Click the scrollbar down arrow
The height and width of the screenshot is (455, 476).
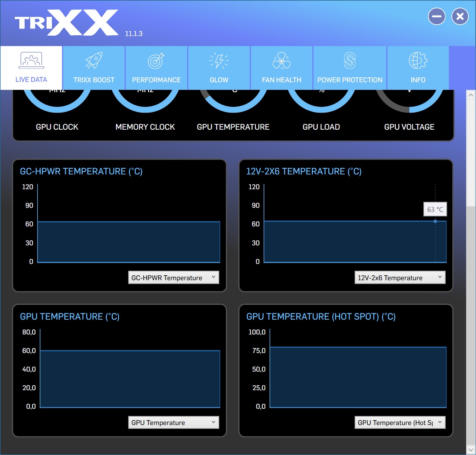click(471, 450)
